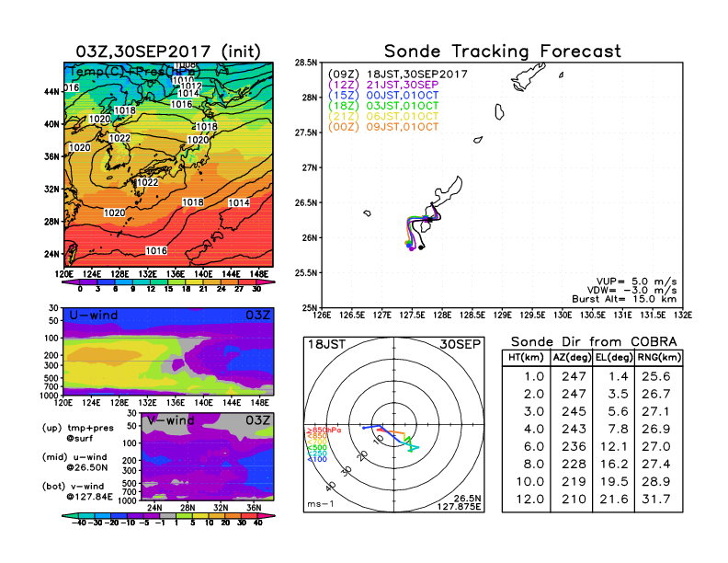Click the "ms-1" unit label on the hodograph
This screenshot has width=728, height=563.
[321, 504]
